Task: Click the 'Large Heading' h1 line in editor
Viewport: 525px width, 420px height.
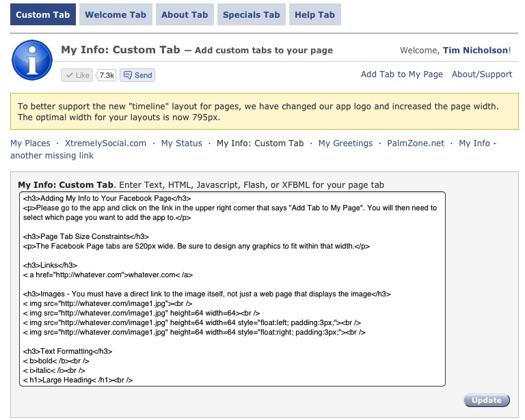Action: pyautogui.click(x=78, y=380)
